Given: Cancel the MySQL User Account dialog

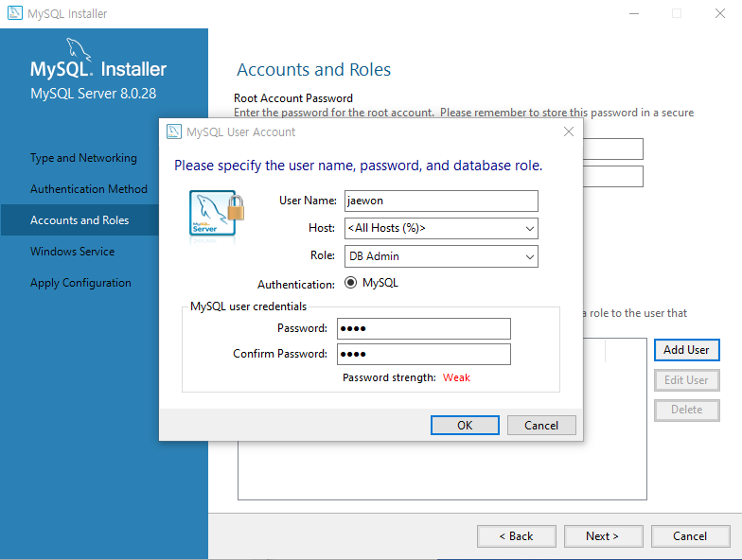Looking at the screenshot, I should (x=541, y=426).
